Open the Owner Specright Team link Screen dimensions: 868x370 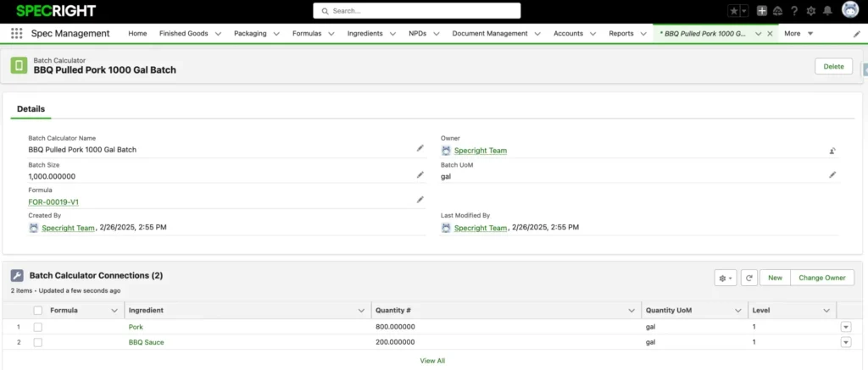[x=481, y=151]
